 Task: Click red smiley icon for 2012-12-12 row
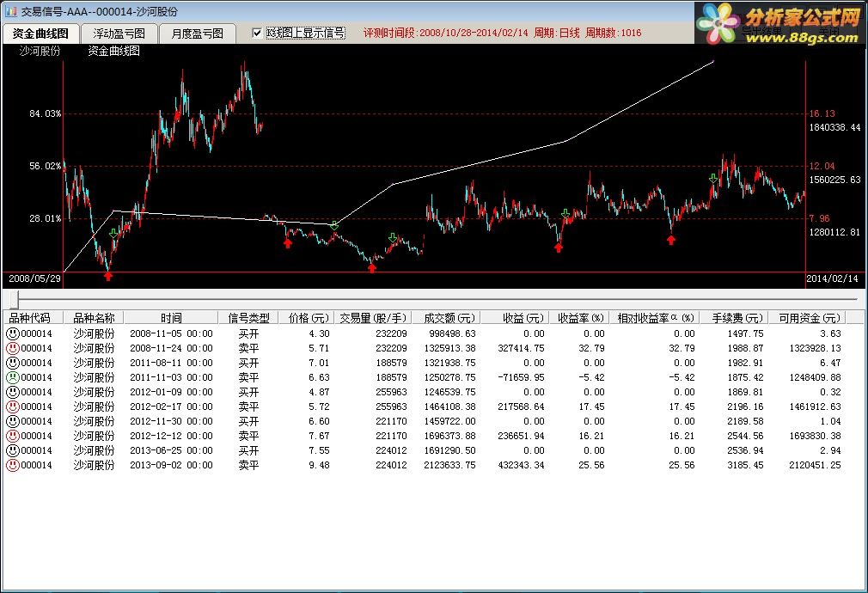coord(13,437)
